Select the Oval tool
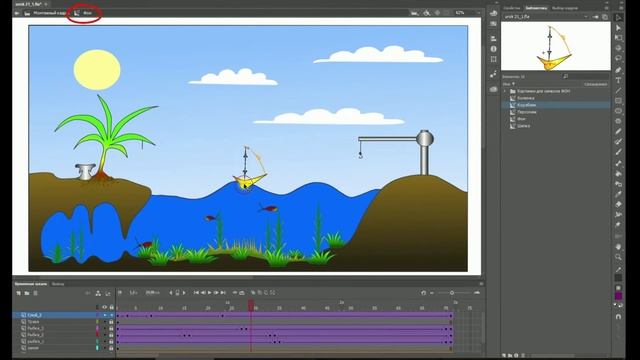This screenshot has width=640, height=360. [x=618, y=111]
